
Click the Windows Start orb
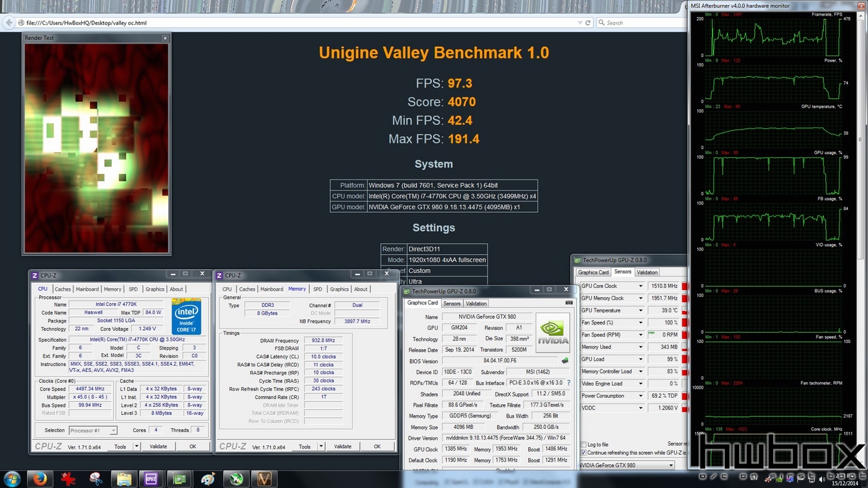[12, 479]
